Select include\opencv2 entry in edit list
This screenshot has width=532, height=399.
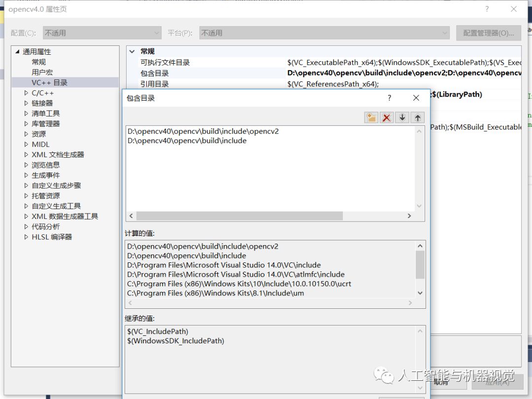coord(203,131)
